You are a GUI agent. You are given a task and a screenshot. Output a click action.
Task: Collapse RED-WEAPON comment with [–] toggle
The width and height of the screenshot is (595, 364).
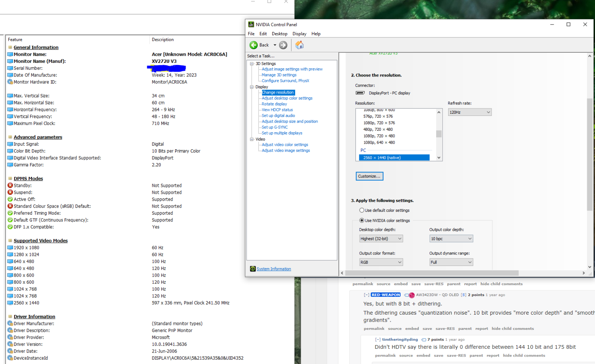click(366, 295)
